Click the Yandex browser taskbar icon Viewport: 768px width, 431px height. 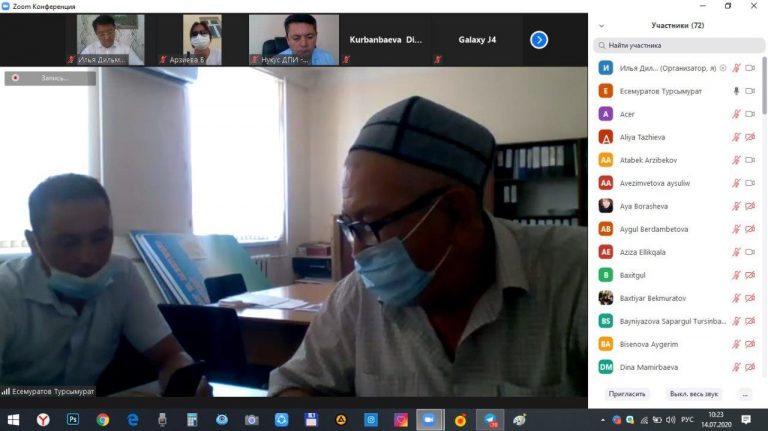(x=42, y=420)
